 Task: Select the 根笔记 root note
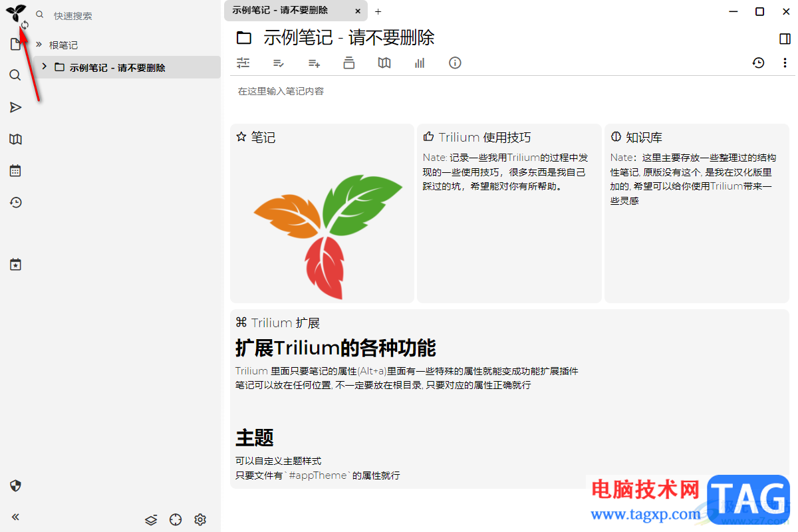pyautogui.click(x=63, y=45)
